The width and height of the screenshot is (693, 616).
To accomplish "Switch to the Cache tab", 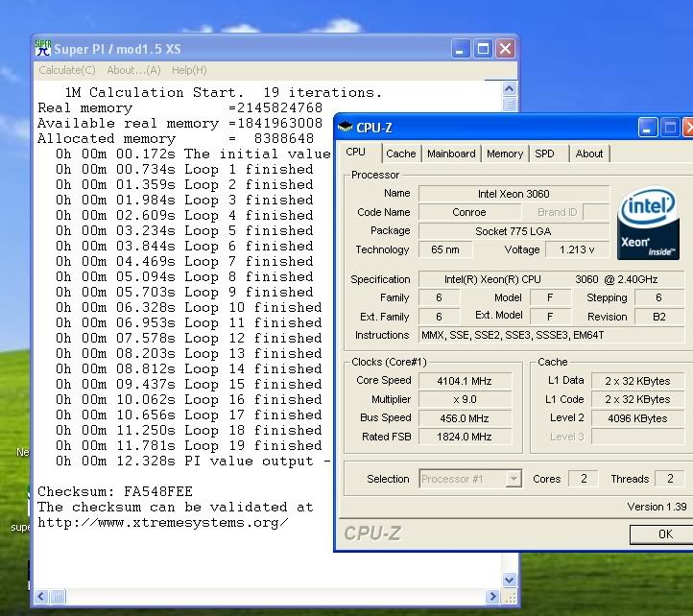I will point(401,154).
